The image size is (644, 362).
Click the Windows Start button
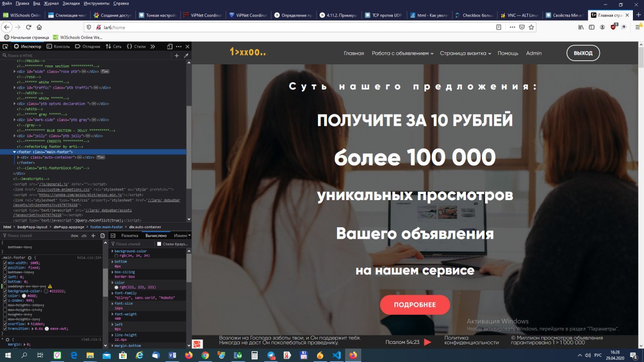coord(8,355)
